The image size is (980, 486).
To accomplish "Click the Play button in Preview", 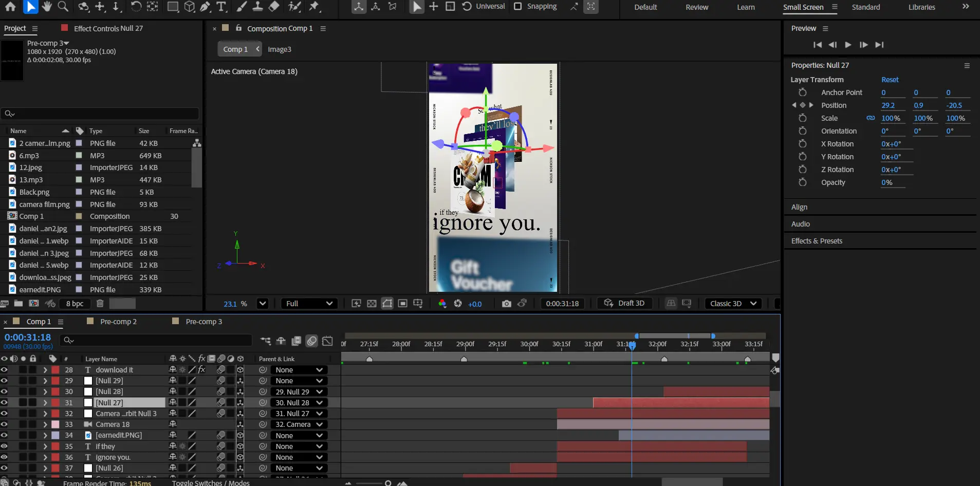I will click(848, 45).
